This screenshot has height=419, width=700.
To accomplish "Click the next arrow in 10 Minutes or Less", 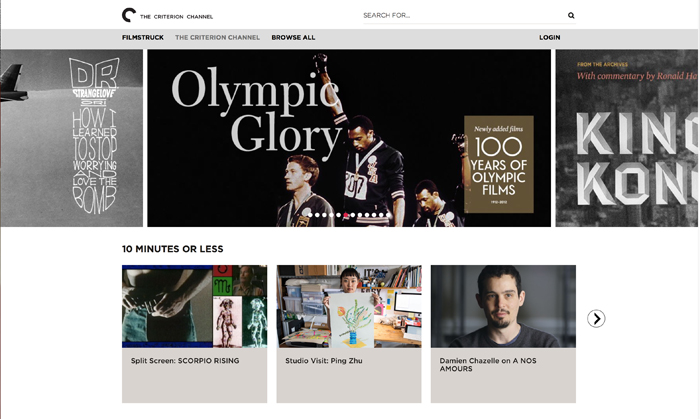I will pos(596,319).
